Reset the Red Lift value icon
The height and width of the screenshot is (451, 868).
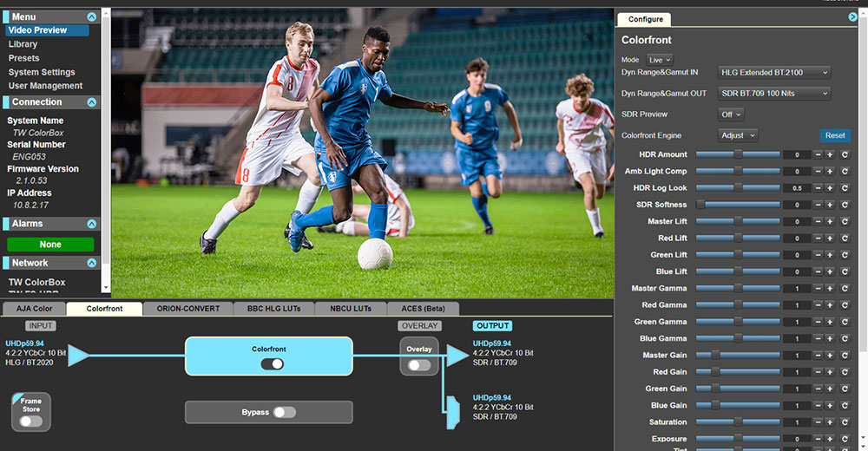click(845, 239)
